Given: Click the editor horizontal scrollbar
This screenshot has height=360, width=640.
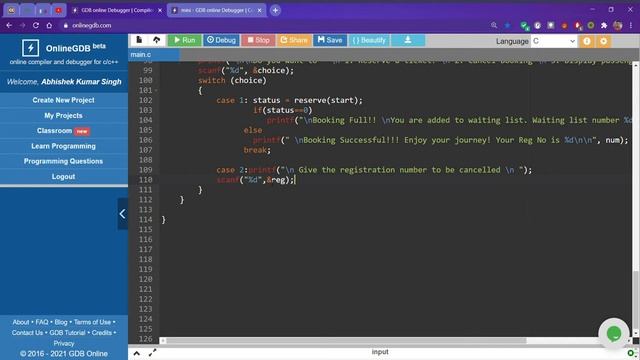Looking at the screenshot, I should pyautogui.click(x=346, y=340).
